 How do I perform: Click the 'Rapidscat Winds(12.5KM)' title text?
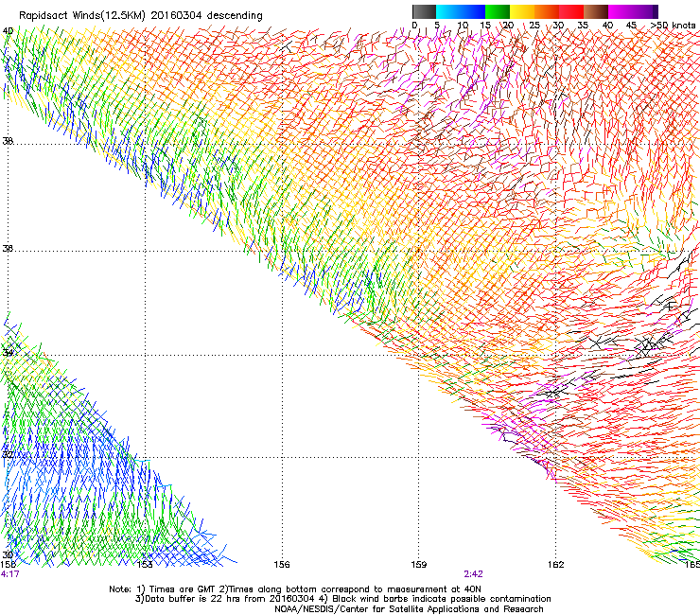[82, 16]
